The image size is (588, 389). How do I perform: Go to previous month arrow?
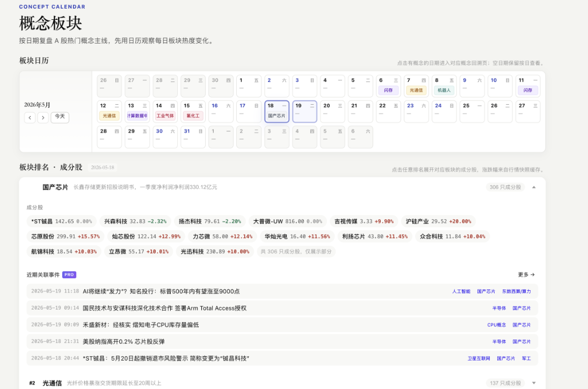point(30,118)
